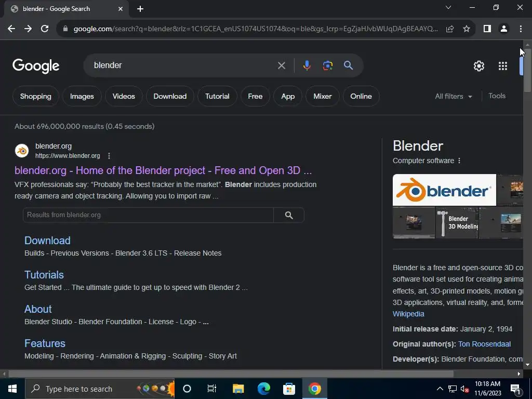
Task: Start voice search with the microphone
Action: (307, 65)
